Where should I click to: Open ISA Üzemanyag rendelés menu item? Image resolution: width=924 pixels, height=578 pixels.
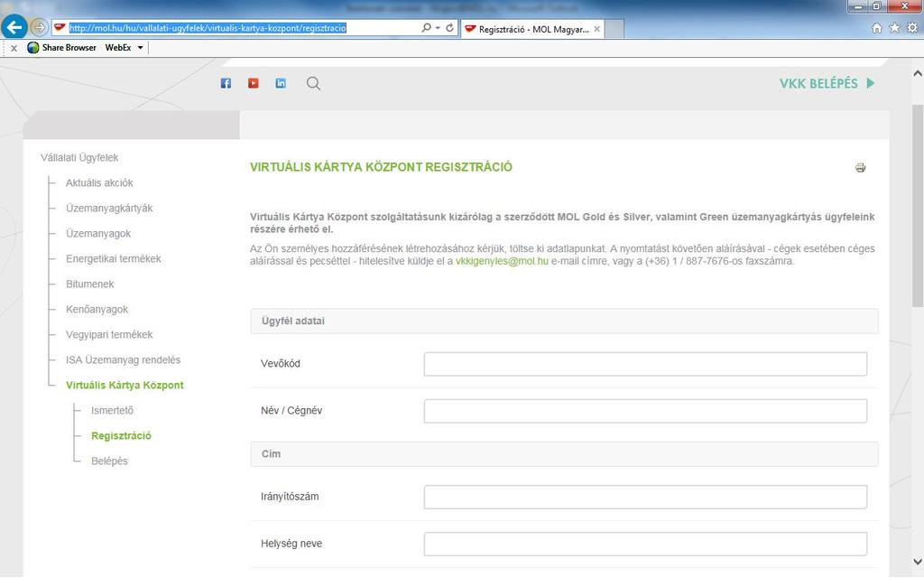(123, 359)
